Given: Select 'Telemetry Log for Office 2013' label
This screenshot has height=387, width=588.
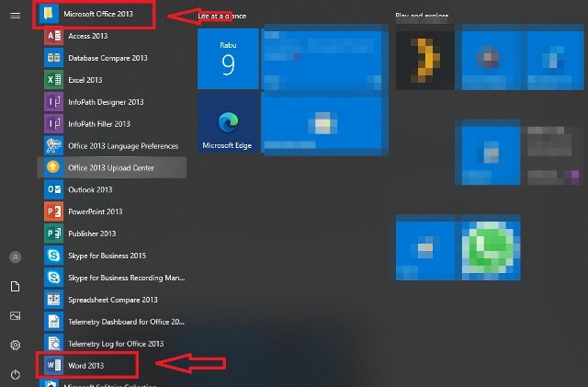Looking at the screenshot, I should pyautogui.click(x=116, y=344).
